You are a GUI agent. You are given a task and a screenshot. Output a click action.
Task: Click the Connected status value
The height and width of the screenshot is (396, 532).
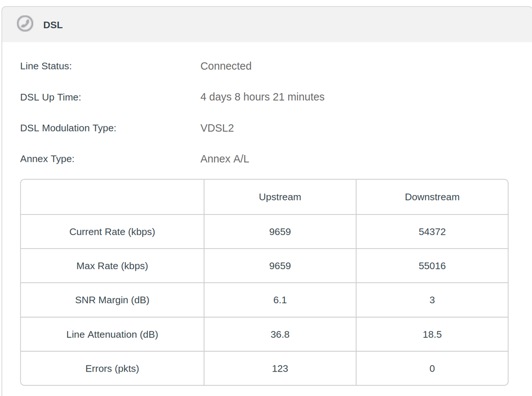click(226, 66)
